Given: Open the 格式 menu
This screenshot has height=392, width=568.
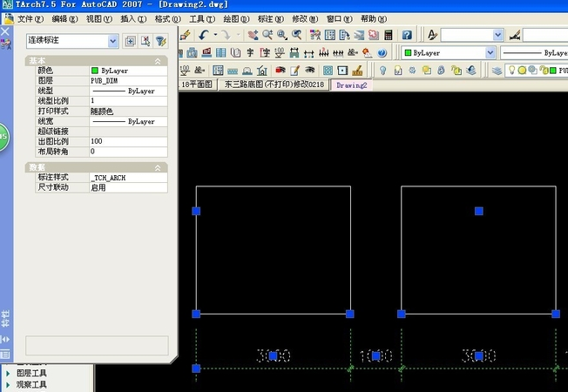Looking at the screenshot, I should pos(168,19).
